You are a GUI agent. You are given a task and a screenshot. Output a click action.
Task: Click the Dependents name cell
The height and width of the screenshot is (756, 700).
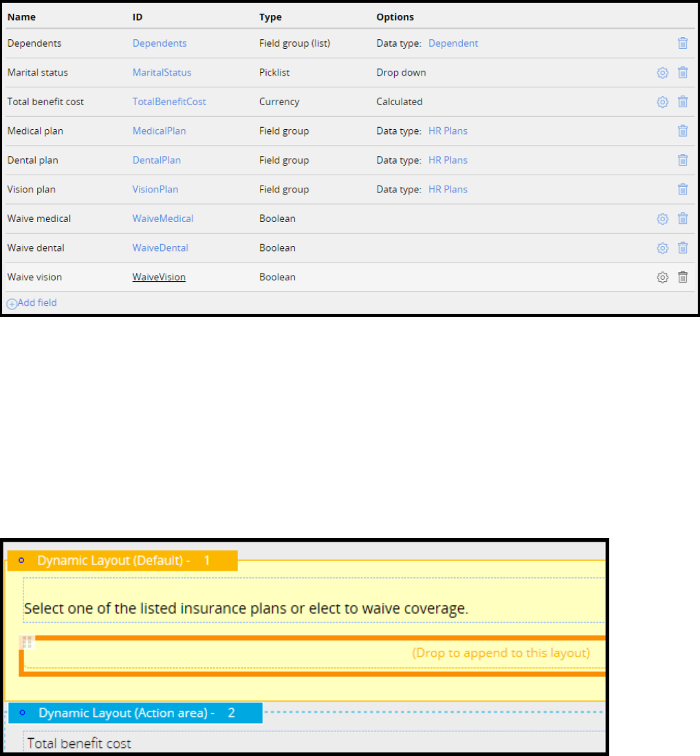point(34,43)
